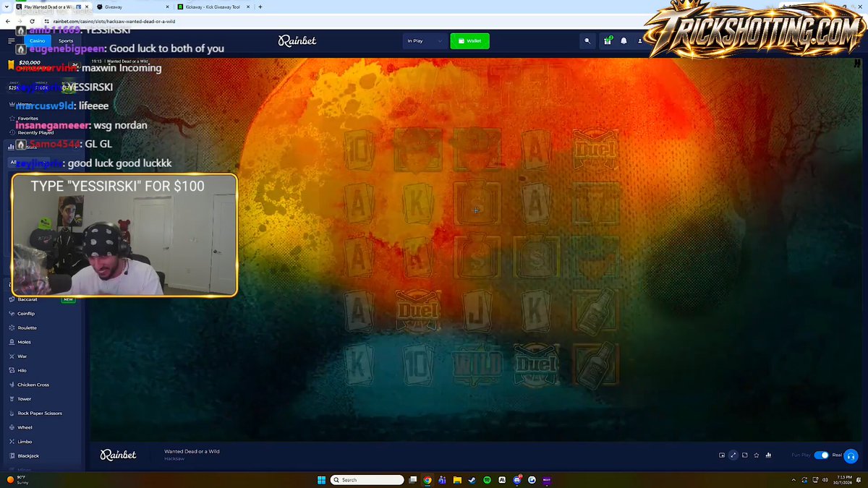Open Discord from the taskbar
This screenshot has width=868, height=488.
[517, 480]
